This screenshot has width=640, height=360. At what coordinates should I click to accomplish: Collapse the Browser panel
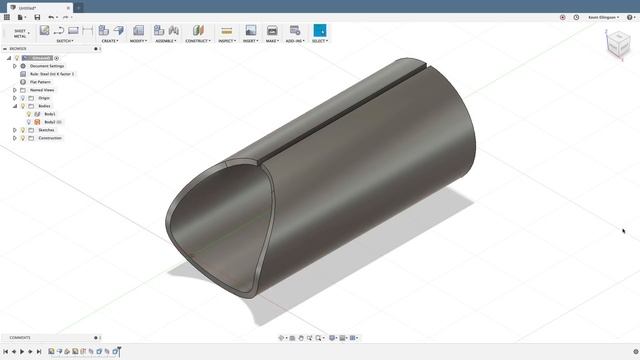(x=5, y=49)
